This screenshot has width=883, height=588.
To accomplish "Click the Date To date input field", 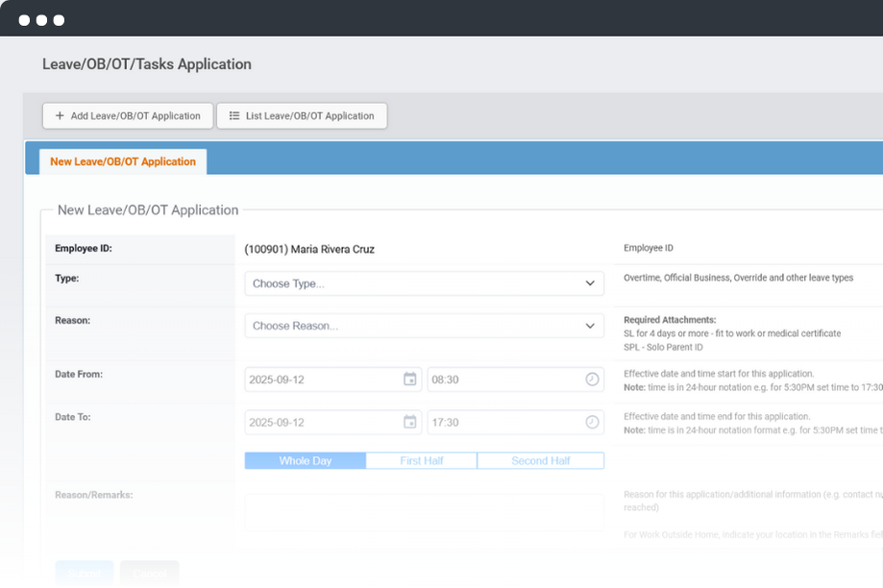I will coord(322,422).
